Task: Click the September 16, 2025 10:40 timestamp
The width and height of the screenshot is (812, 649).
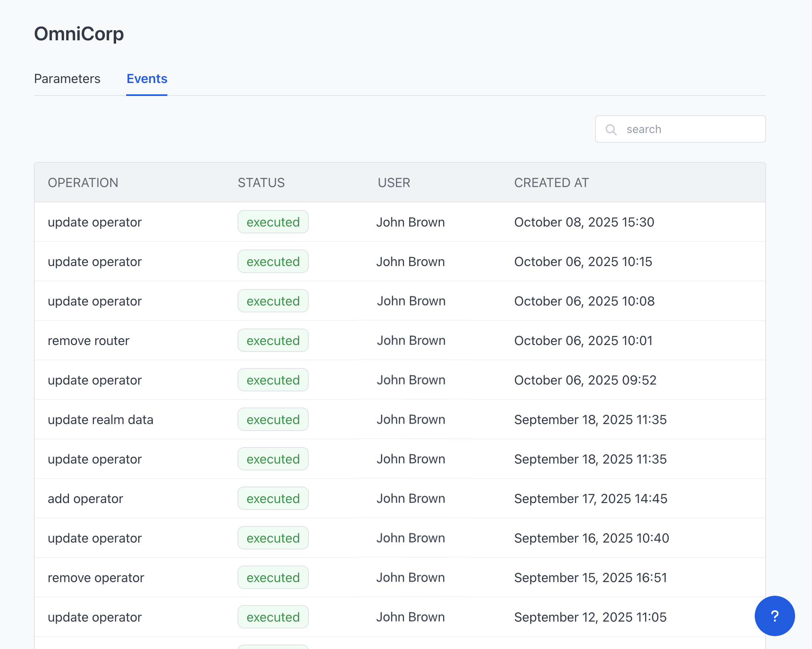Action: point(591,538)
